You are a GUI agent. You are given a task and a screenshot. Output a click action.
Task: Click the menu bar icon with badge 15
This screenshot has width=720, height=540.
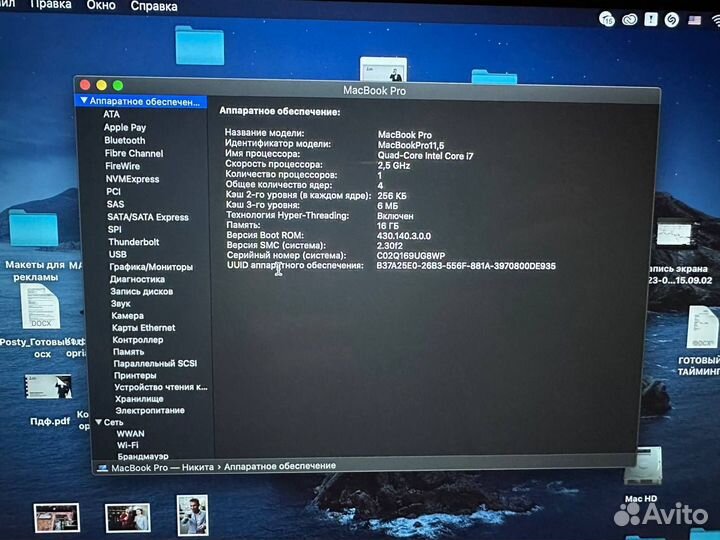(x=607, y=19)
